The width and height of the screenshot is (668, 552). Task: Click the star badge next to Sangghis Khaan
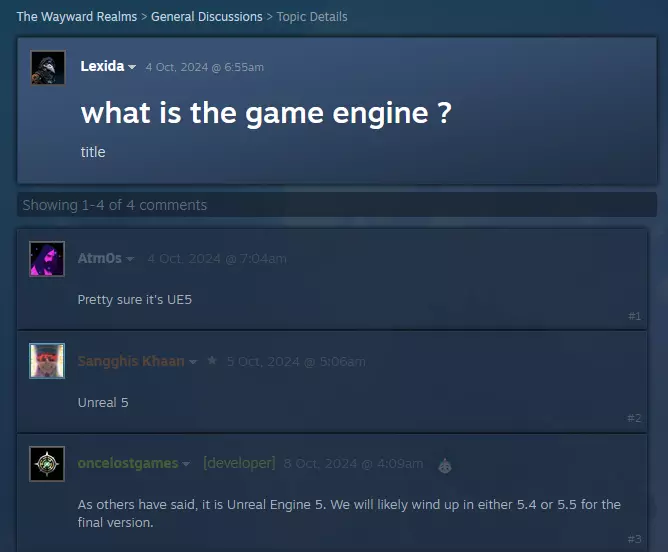pos(212,361)
